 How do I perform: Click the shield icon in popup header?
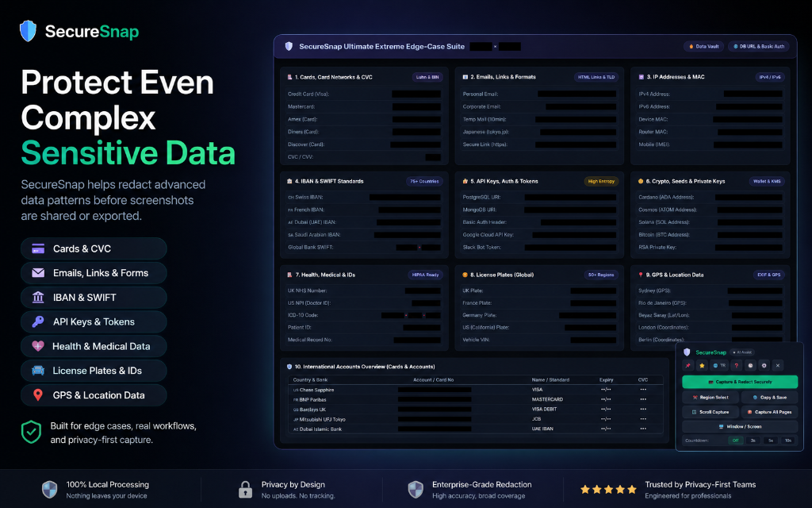pyautogui.click(x=687, y=352)
